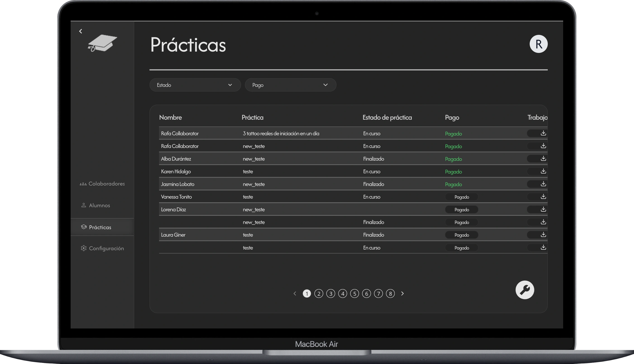Click Estado de práctica column header

tap(387, 117)
